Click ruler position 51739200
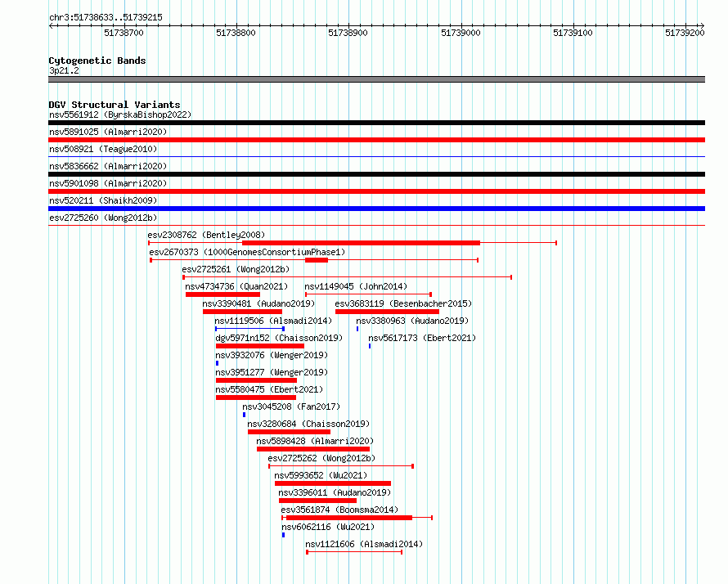The width and height of the screenshot is (728, 584). point(685,33)
